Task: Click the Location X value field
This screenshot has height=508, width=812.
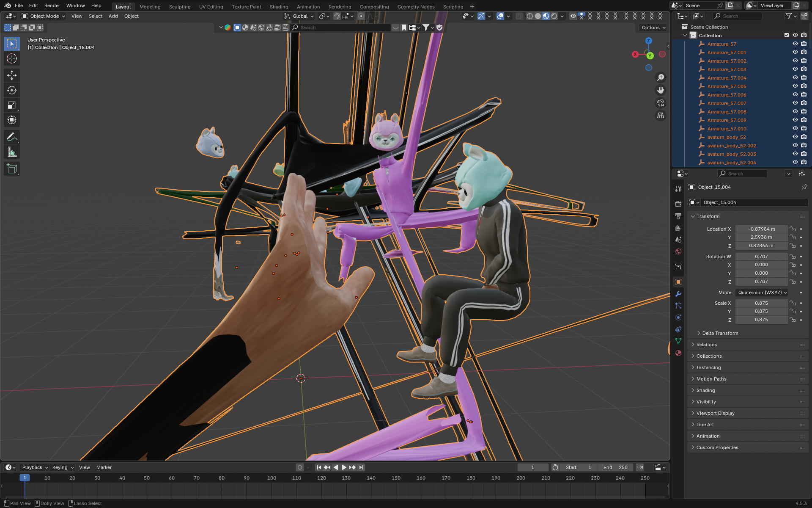Action: pyautogui.click(x=761, y=229)
